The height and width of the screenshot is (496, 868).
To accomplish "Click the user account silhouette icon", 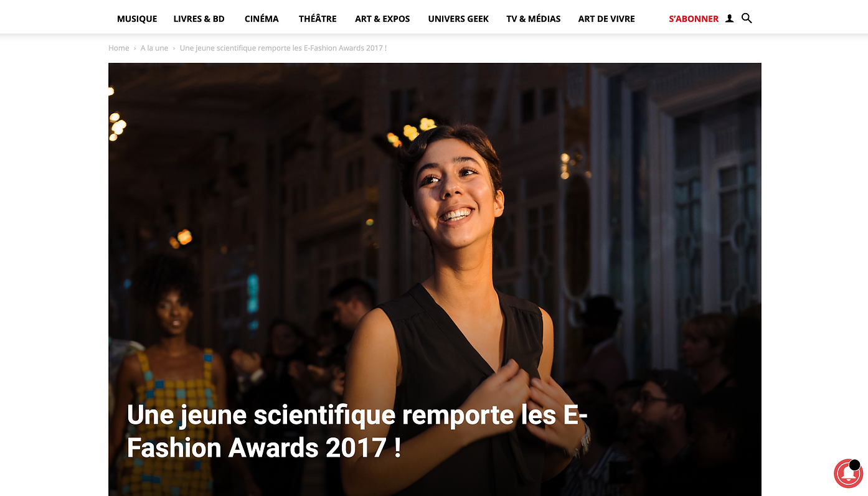I will (x=729, y=19).
